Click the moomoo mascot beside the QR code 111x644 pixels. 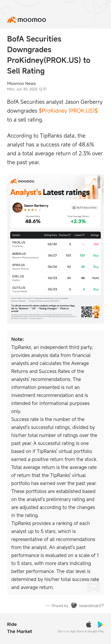96,311
